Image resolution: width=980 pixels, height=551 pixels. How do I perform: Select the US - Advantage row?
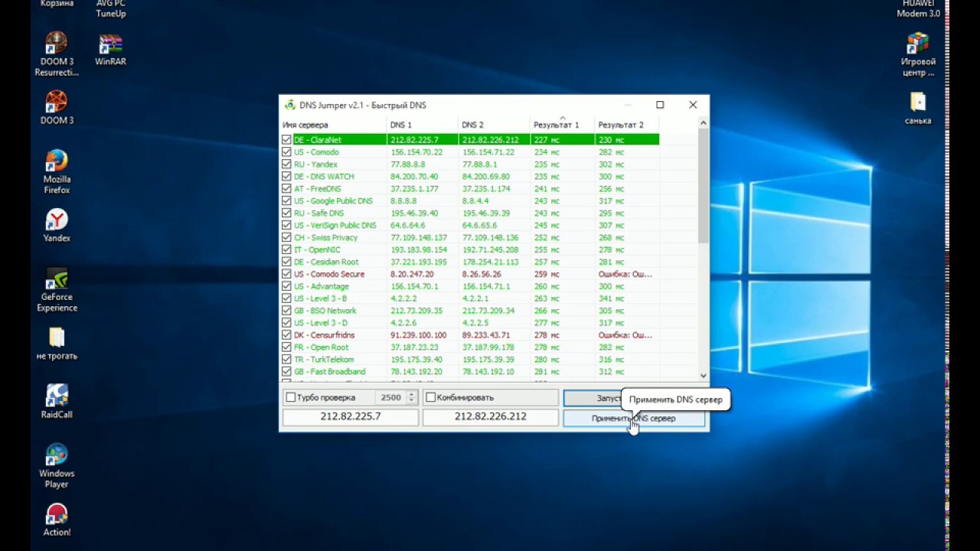469,287
